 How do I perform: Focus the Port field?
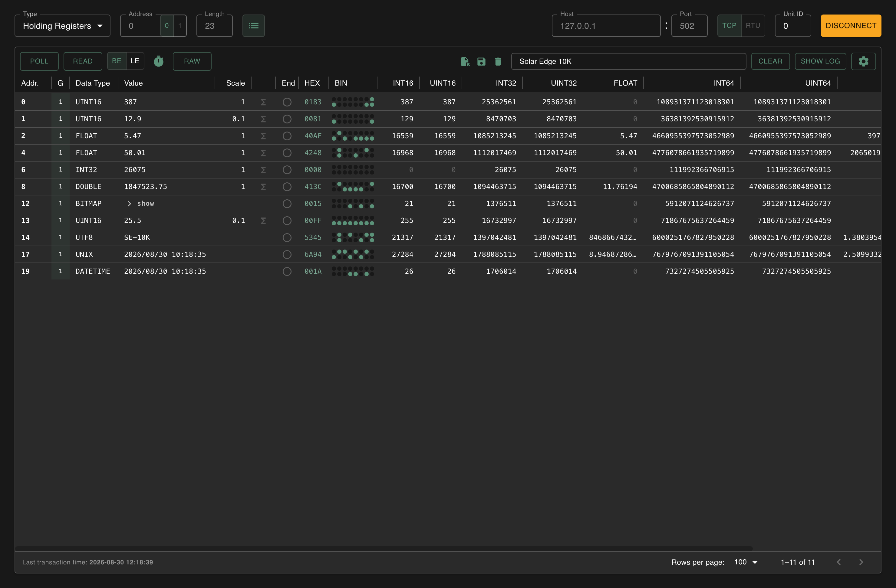click(x=689, y=26)
